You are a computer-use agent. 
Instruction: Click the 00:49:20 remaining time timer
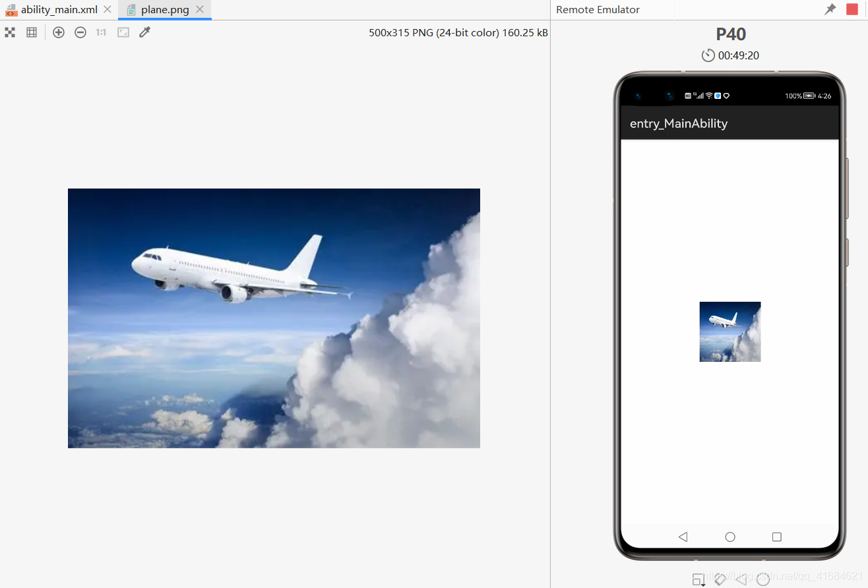(x=739, y=55)
